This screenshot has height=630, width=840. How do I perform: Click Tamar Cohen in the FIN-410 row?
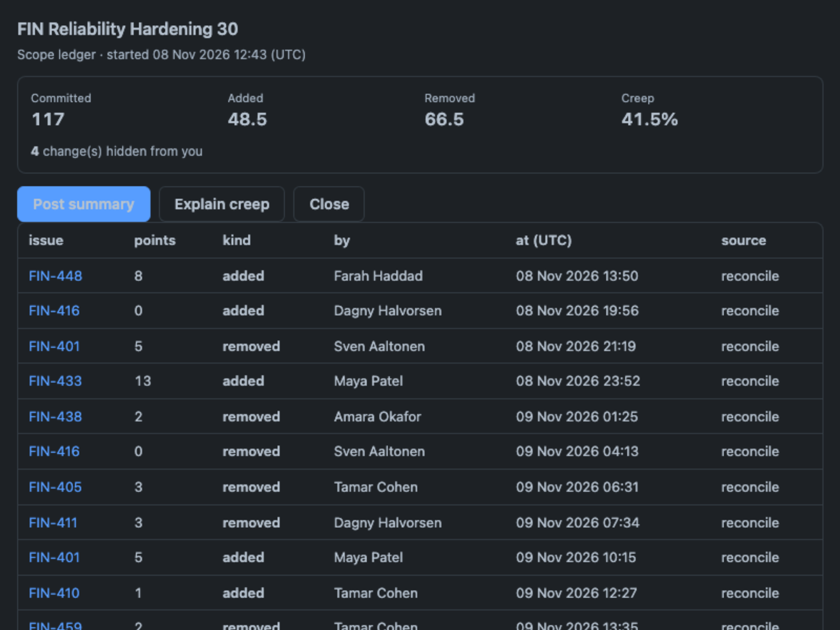click(x=376, y=593)
